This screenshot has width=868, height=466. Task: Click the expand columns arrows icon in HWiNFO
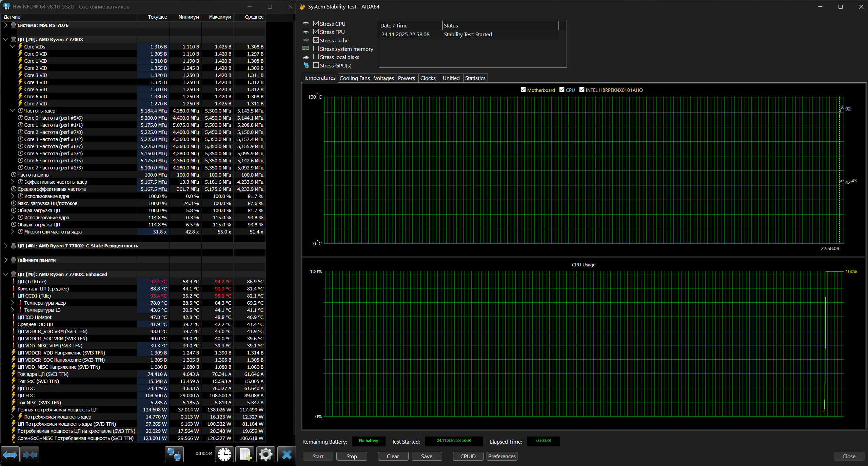pos(10,454)
